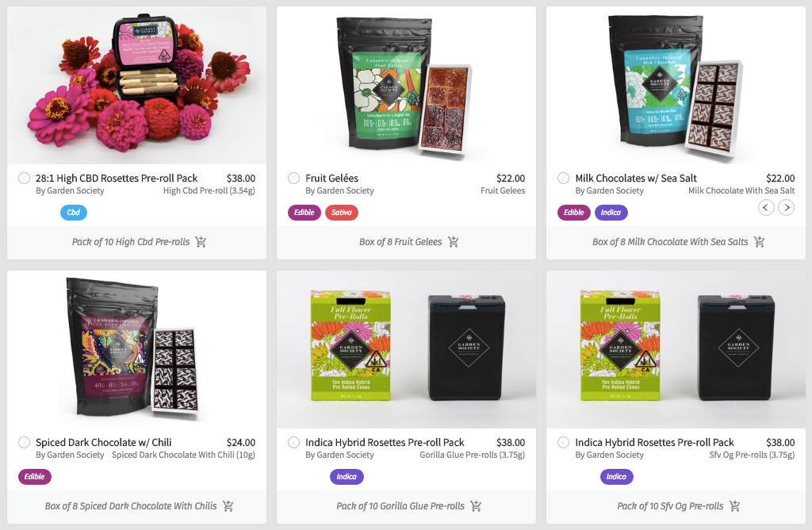Click cart icon for High Cbd Pre-rolls pack

click(x=201, y=242)
